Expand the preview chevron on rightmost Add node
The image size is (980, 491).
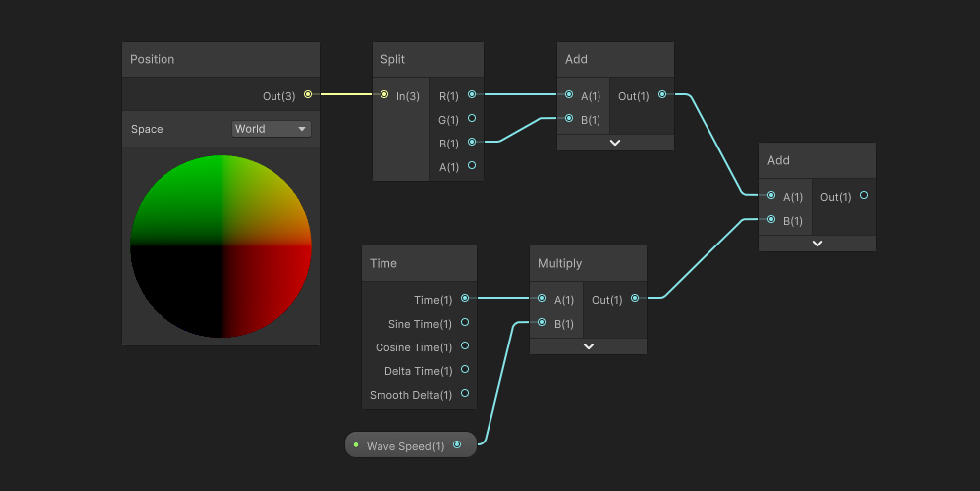click(817, 244)
